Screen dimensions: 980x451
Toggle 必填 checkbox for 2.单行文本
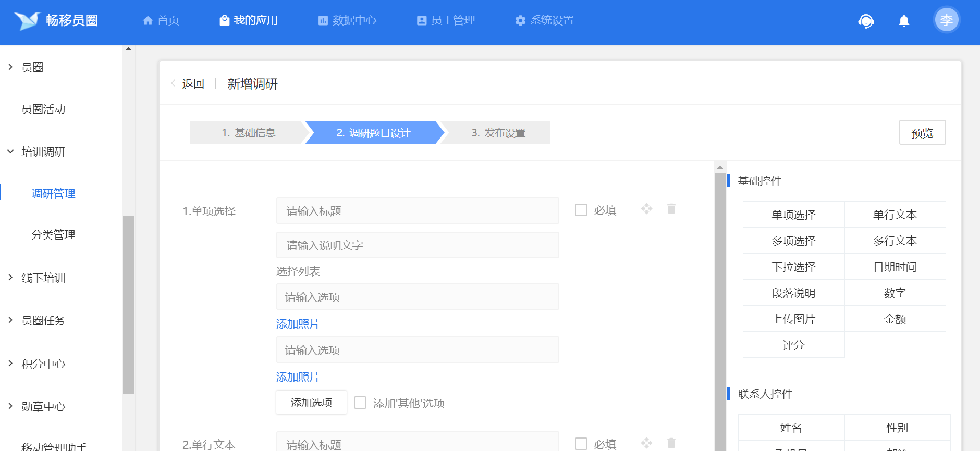point(581,444)
